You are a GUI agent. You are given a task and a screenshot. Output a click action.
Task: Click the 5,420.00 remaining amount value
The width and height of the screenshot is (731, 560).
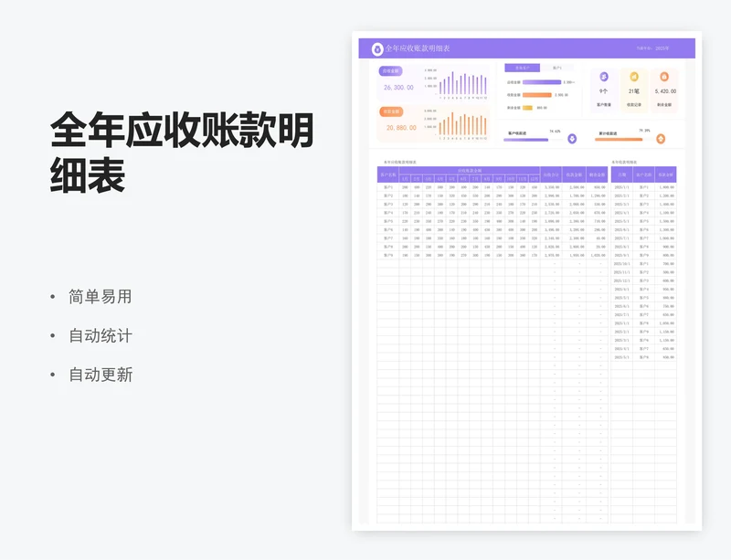click(x=665, y=91)
